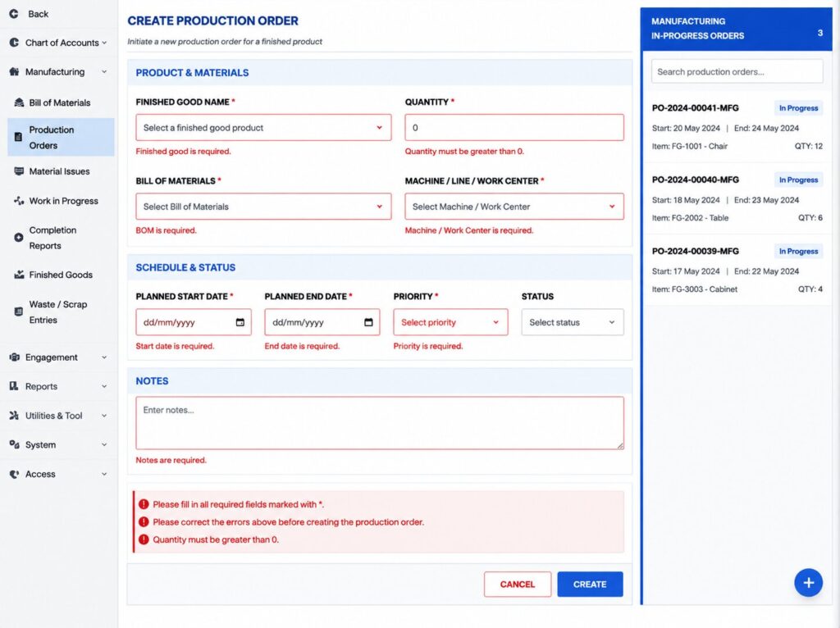Open order PO-2024-00041-MFG
Image resolution: width=840 pixels, height=628 pixels.
(737, 127)
